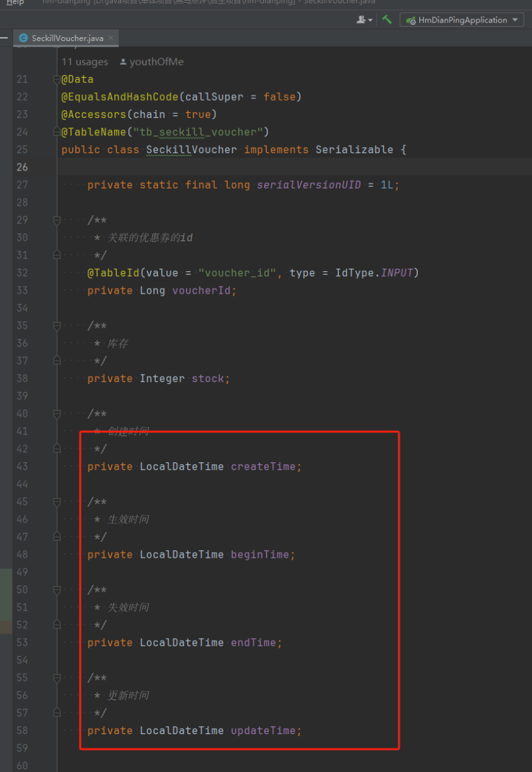
Task: Collapse the fold marker at @Data line 21
Action: [56, 80]
